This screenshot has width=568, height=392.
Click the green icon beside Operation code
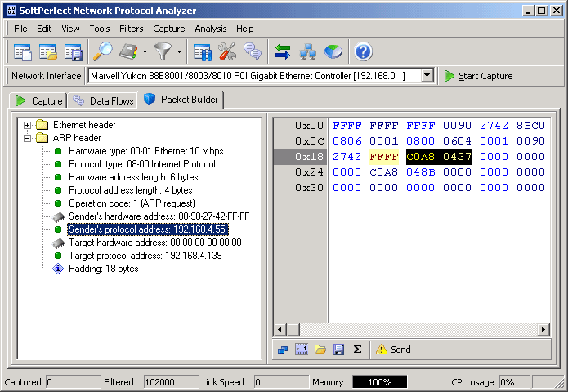58,203
